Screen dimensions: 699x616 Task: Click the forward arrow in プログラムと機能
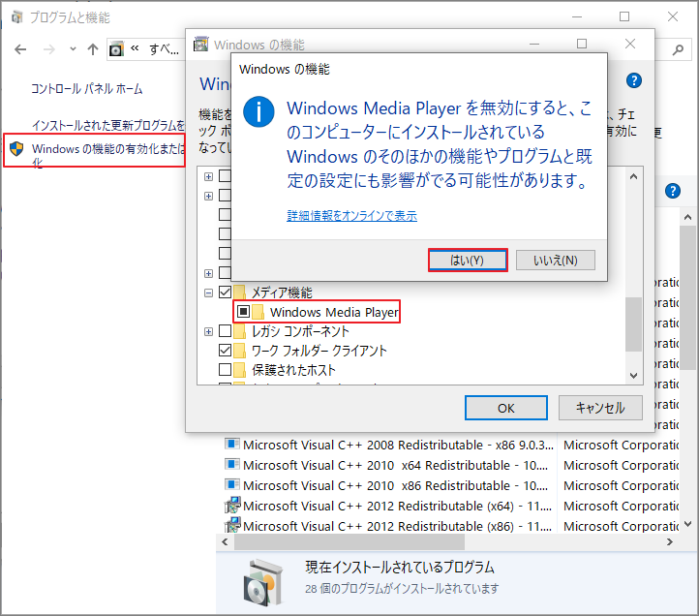[49, 49]
